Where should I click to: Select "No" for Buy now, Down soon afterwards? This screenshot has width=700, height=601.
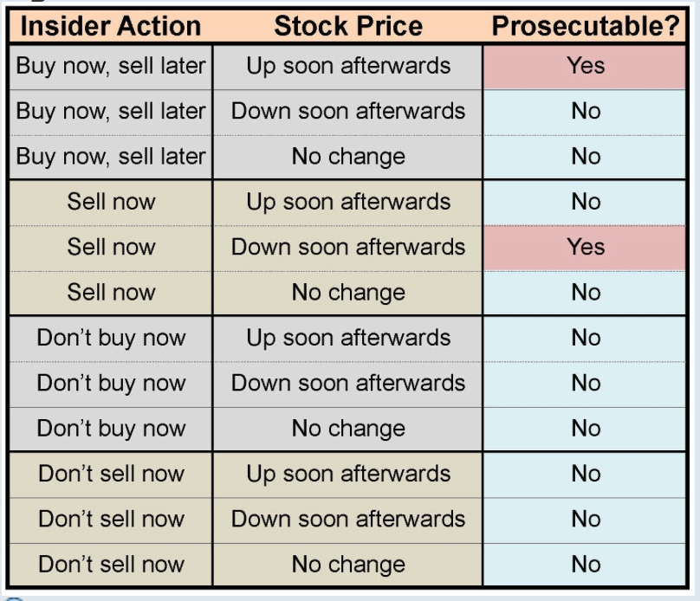click(586, 111)
